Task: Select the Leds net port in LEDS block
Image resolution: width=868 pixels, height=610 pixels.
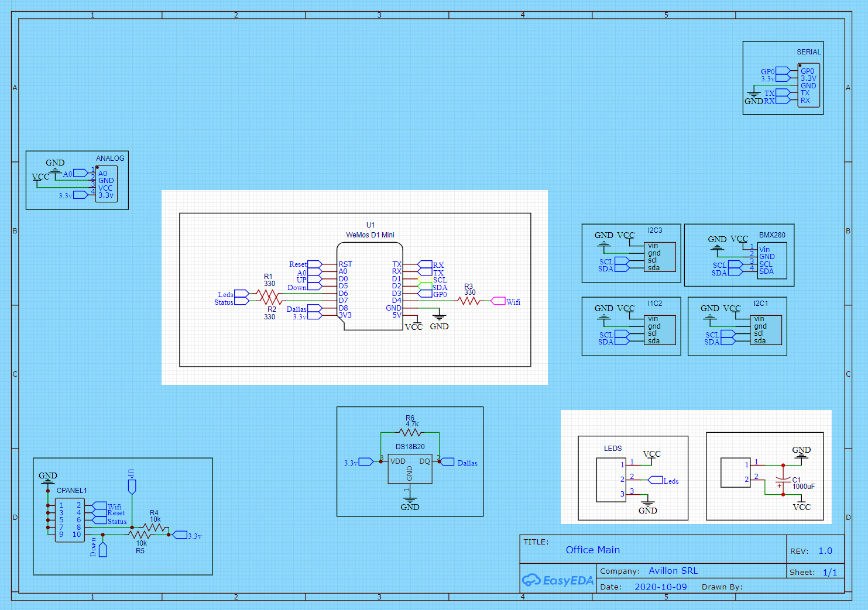Action: pyautogui.click(x=656, y=480)
